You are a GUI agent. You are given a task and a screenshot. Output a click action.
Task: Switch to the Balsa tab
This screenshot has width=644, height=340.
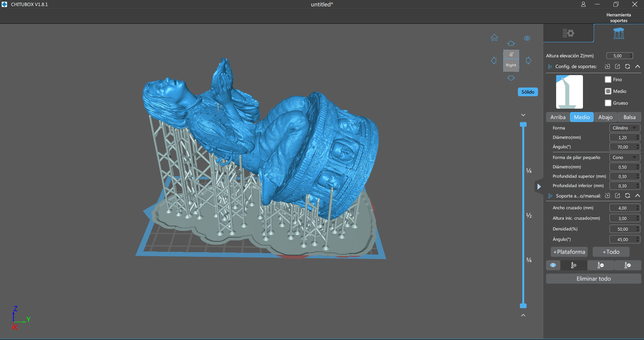coord(629,117)
